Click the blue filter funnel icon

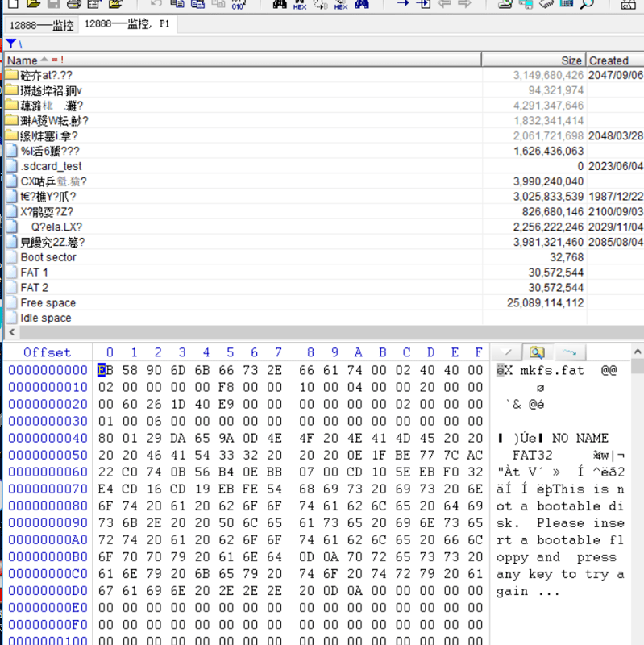10,43
